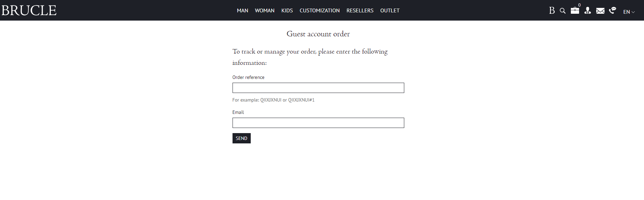Click the BRUCLE logo

click(x=29, y=10)
